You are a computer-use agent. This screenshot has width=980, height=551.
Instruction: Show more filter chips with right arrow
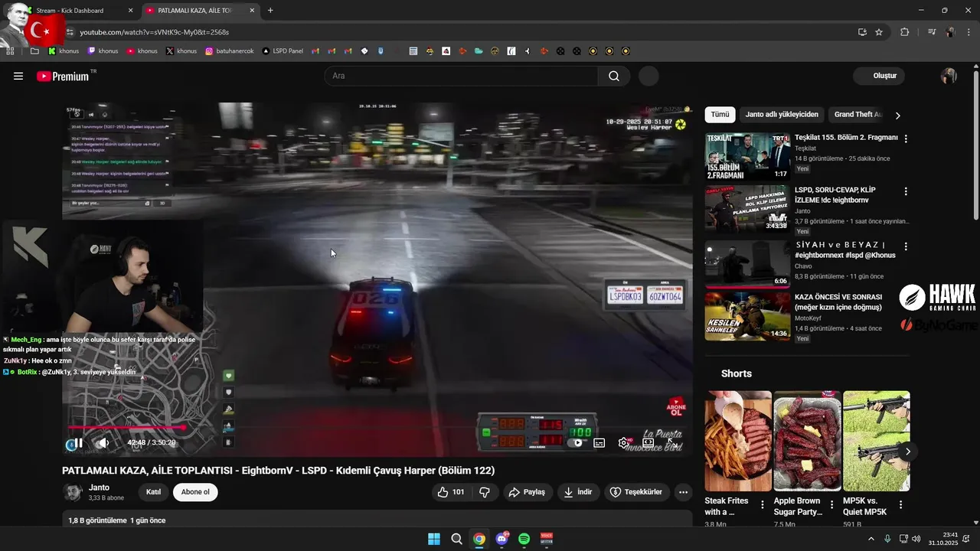[x=897, y=116]
